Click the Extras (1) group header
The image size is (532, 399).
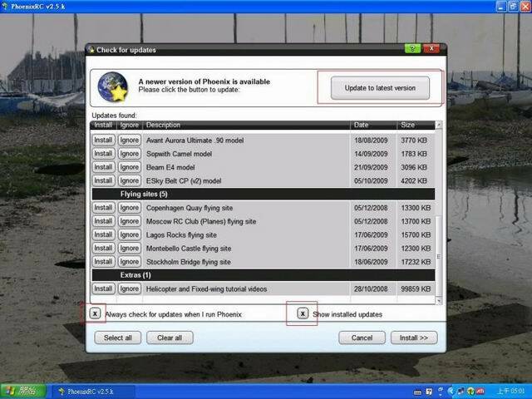[264, 275]
